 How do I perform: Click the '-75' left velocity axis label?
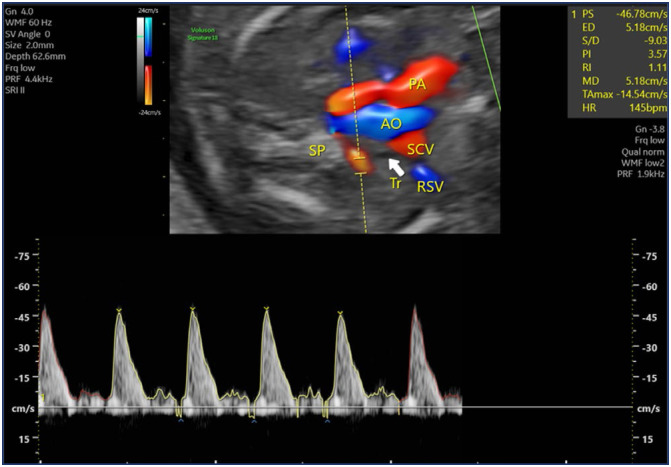21,256
